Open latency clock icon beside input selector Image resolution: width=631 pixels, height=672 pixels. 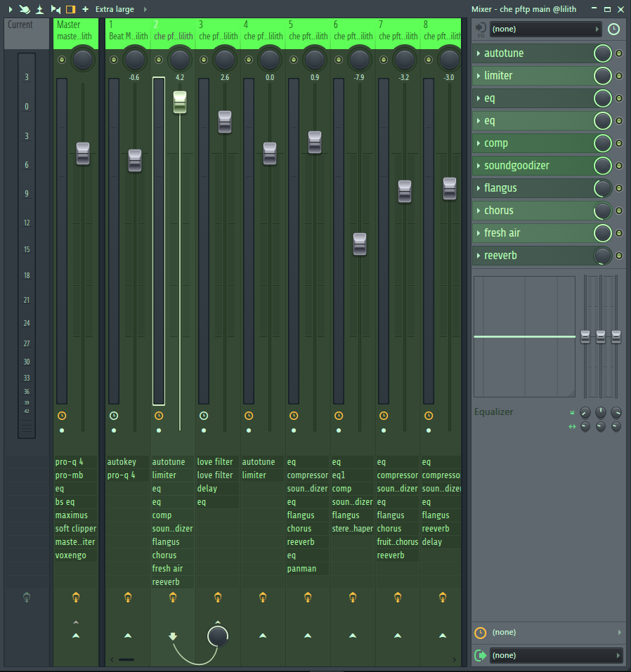[x=614, y=29]
